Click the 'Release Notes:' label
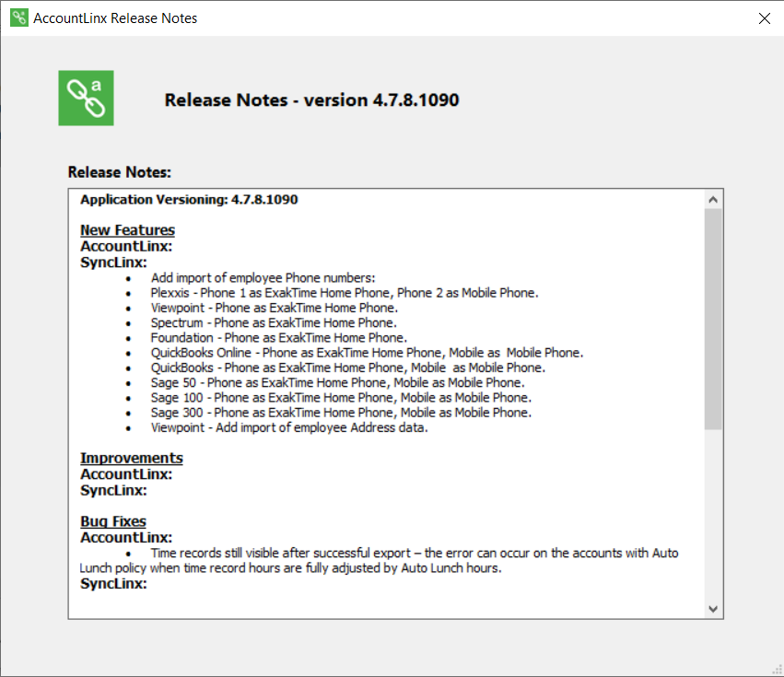Viewport: 784px width, 677px height. point(120,172)
